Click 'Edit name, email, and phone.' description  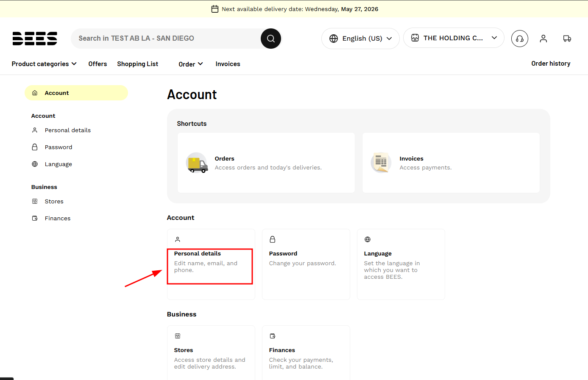(x=206, y=267)
